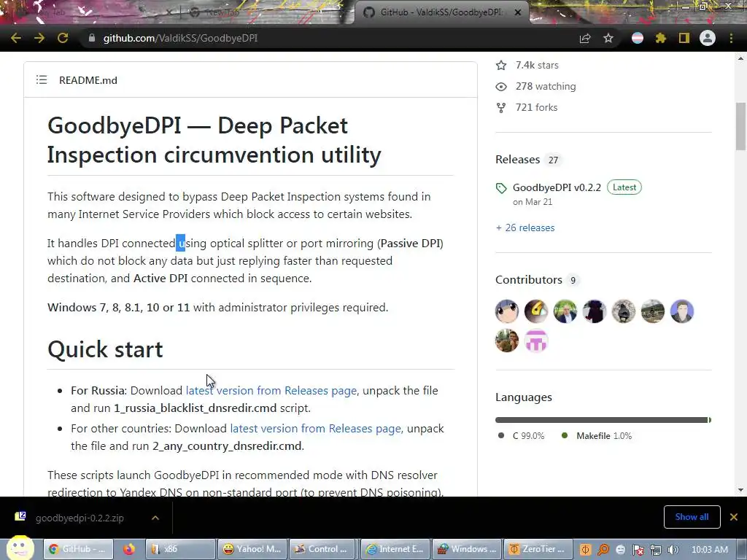Open README table of contents icon
Viewport: 747px width, 560px height.
42,80
